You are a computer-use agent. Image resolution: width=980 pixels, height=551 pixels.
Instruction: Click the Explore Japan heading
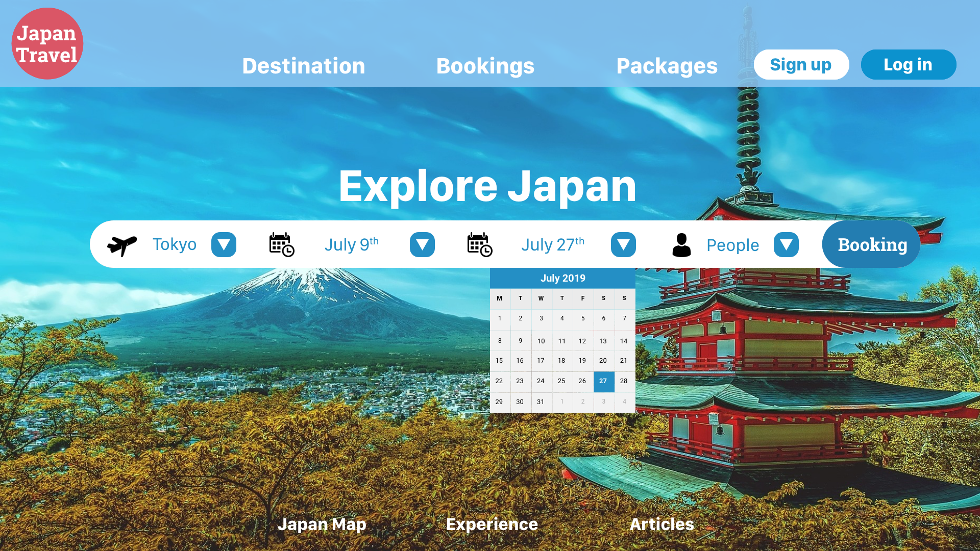(x=487, y=187)
